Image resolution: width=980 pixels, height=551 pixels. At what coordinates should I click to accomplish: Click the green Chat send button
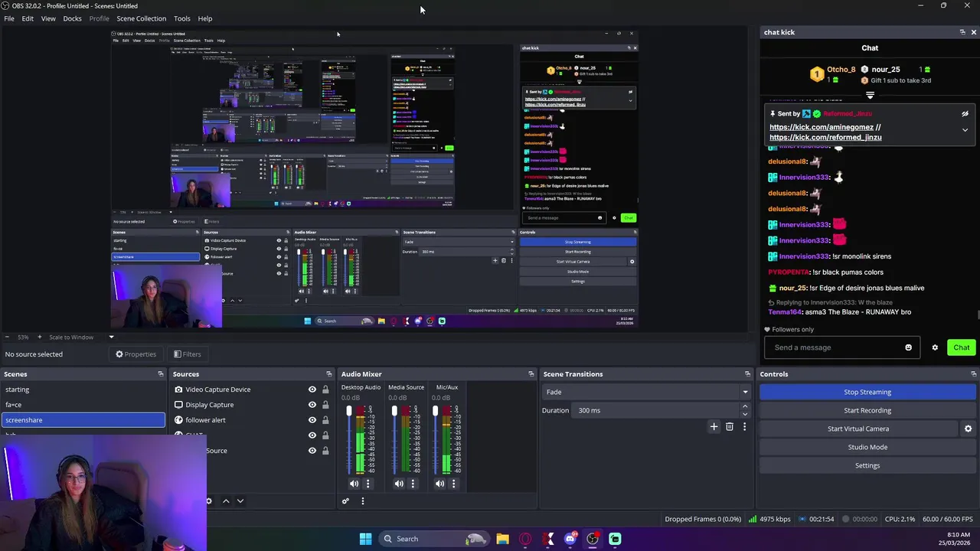click(x=961, y=347)
